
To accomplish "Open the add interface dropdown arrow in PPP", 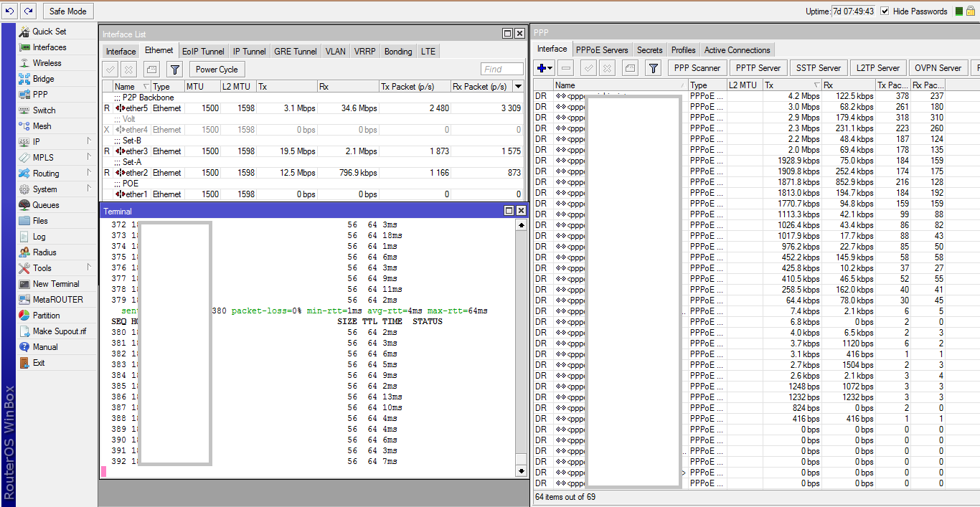I will tap(550, 68).
